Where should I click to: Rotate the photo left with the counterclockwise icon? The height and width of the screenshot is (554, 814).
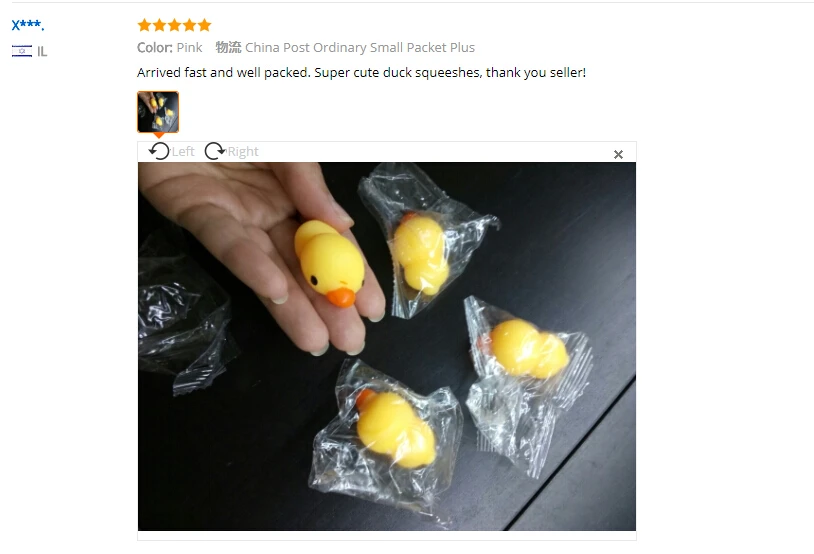[x=159, y=151]
